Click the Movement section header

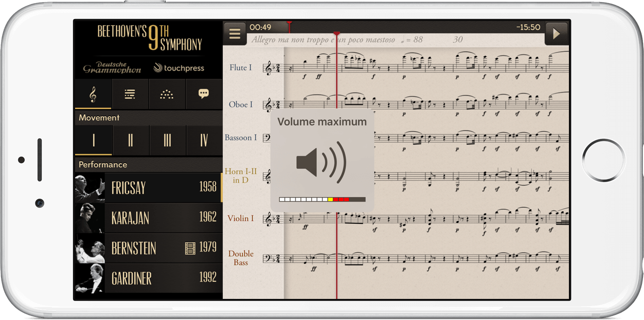(149, 117)
